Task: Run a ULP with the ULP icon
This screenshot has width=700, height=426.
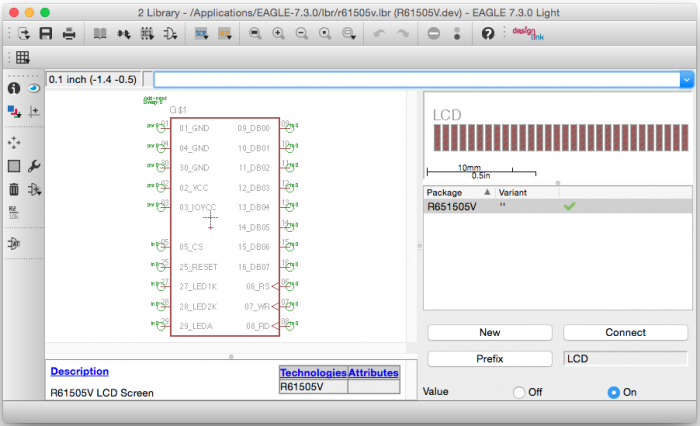Action: point(225,33)
